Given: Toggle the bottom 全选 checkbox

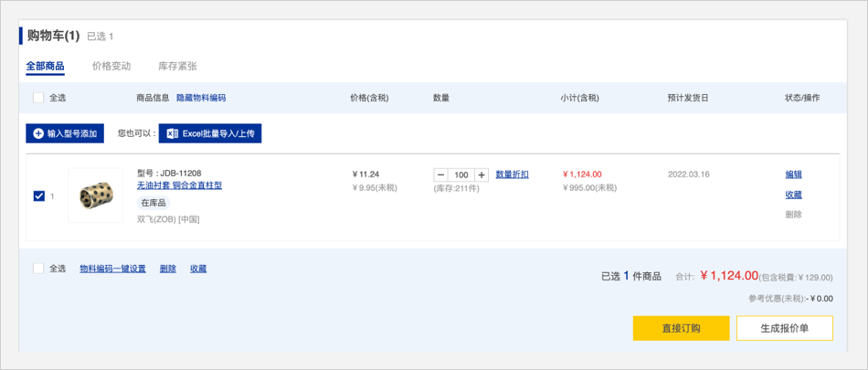Looking at the screenshot, I should 38,269.
